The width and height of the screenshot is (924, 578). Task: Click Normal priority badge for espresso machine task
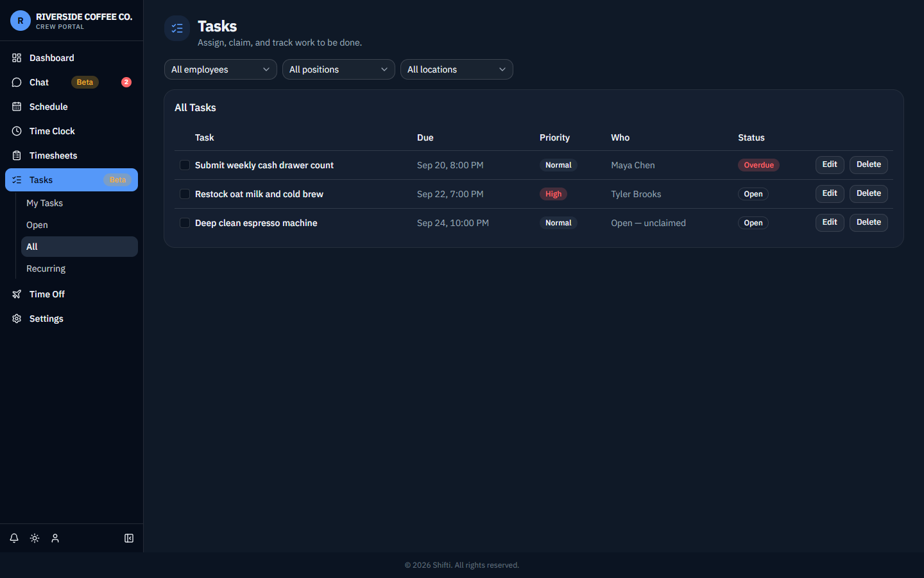point(558,223)
